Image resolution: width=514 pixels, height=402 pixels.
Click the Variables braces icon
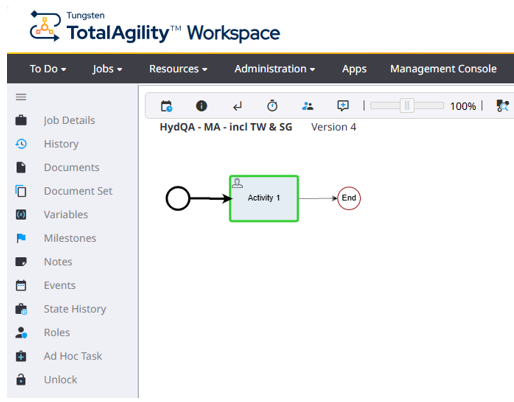[x=21, y=214]
